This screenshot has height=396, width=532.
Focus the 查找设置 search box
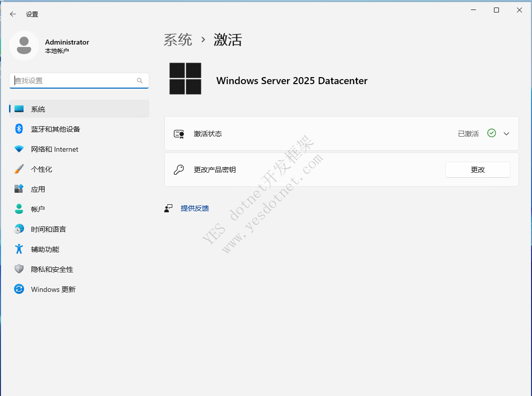click(x=79, y=81)
